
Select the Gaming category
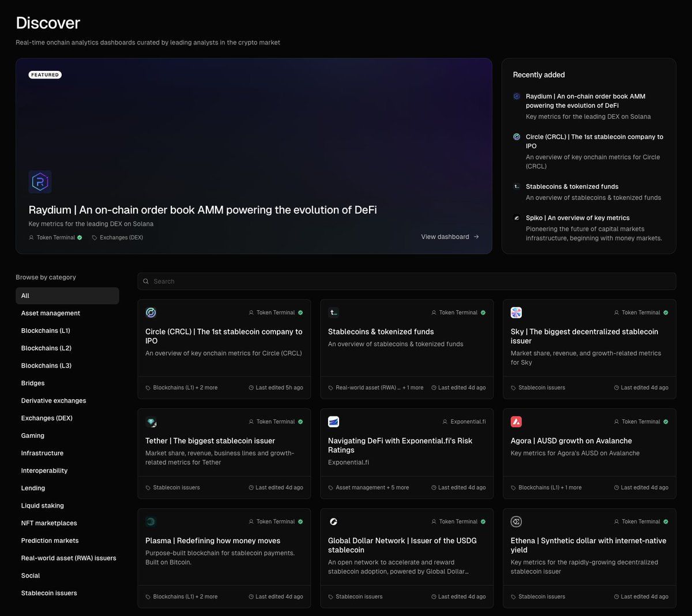(67, 435)
